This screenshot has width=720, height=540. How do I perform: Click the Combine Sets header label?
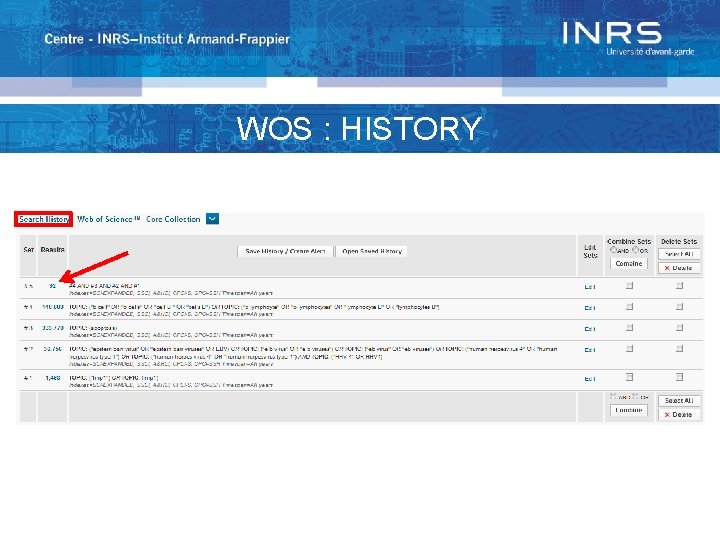(x=629, y=241)
